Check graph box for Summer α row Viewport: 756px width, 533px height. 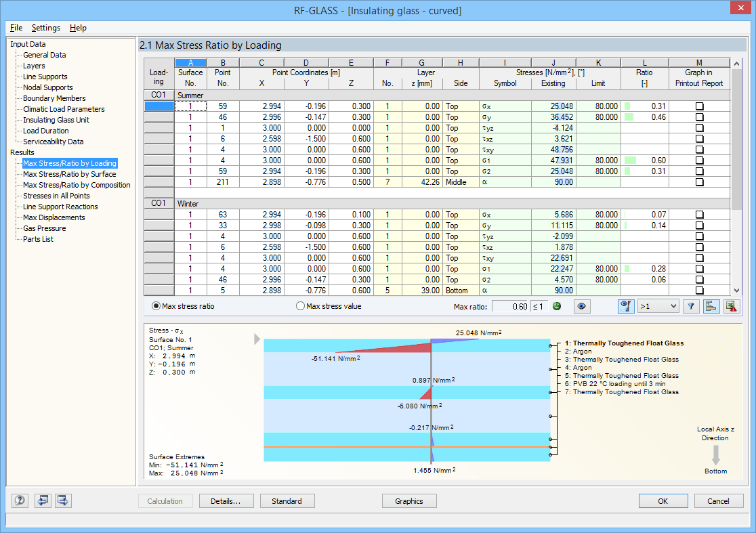[x=700, y=182]
